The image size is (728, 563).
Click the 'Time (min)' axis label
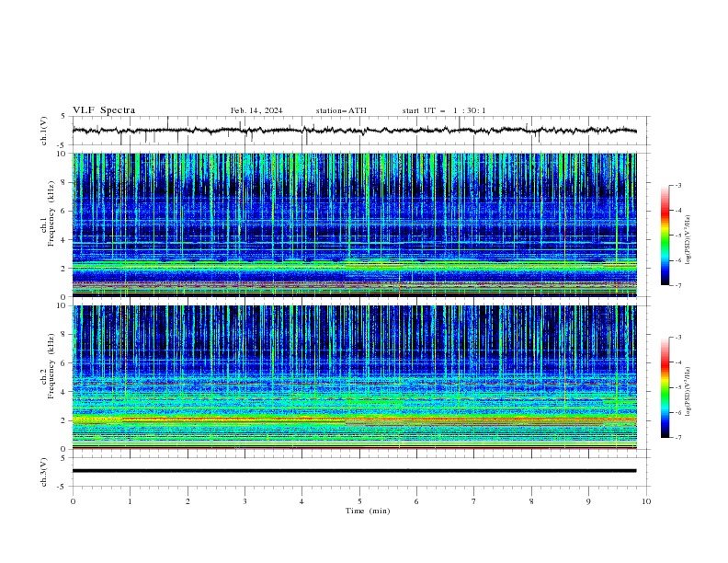(x=368, y=511)
